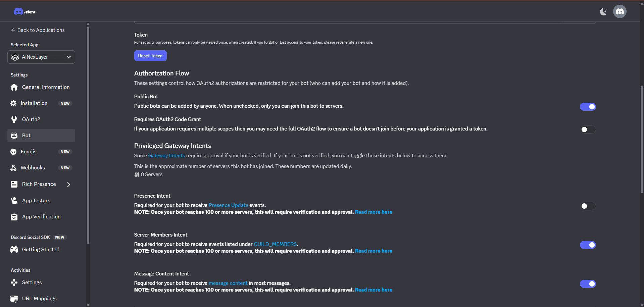
Task: Open the Getting Started page
Action: 40,249
